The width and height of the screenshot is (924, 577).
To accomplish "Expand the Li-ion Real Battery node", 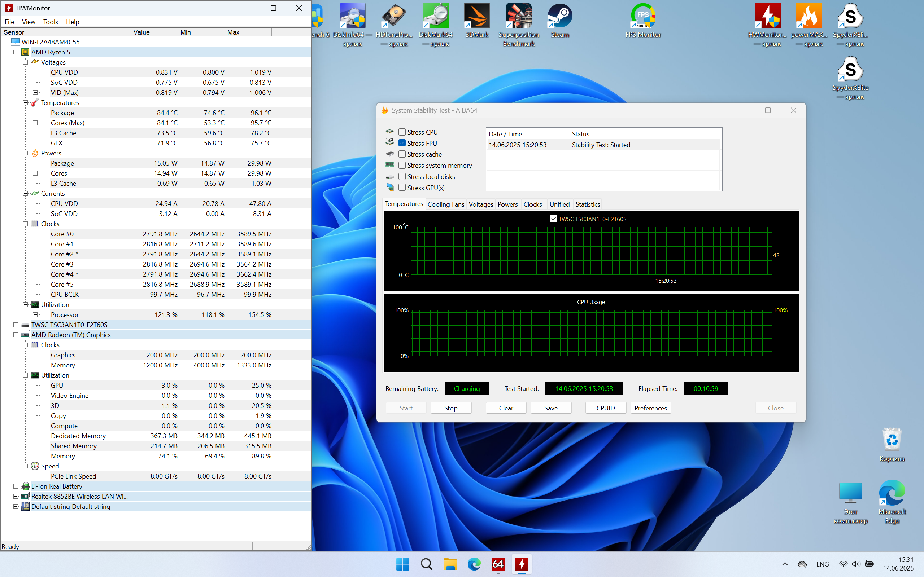I will click(16, 486).
